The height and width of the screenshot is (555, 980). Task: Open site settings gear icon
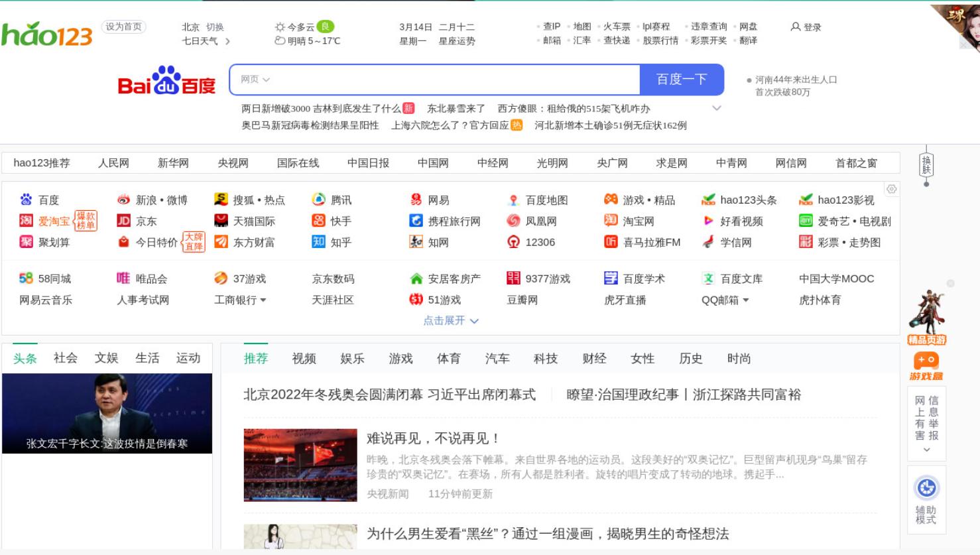(892, 189)
